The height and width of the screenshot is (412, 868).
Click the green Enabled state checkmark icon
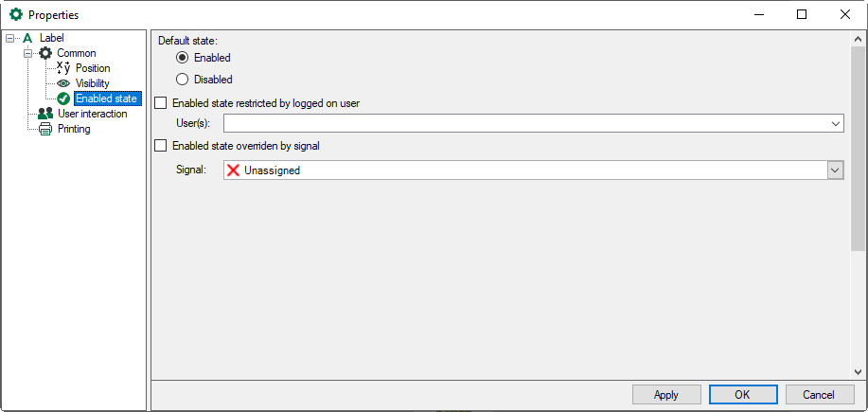click(63, 99)
